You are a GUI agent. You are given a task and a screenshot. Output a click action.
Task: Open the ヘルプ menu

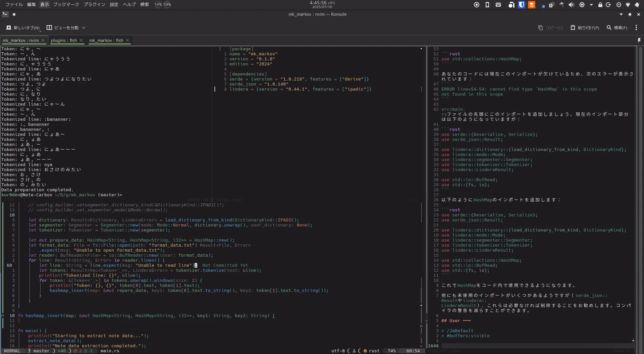coord(129,4)
